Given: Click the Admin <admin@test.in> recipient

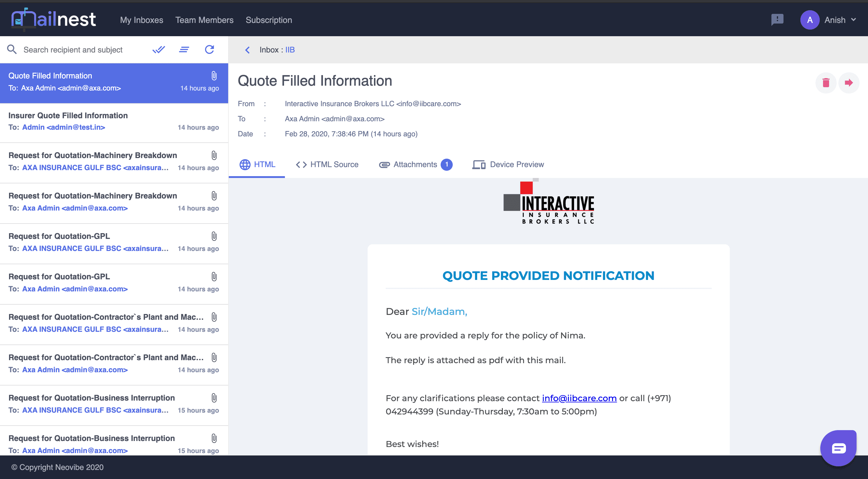Looking at the screenshot, I should click(x=64, y=127).
